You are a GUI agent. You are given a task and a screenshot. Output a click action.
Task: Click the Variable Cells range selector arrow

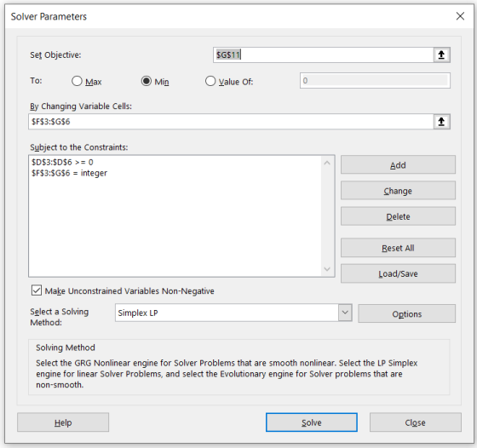click(441, 122)
